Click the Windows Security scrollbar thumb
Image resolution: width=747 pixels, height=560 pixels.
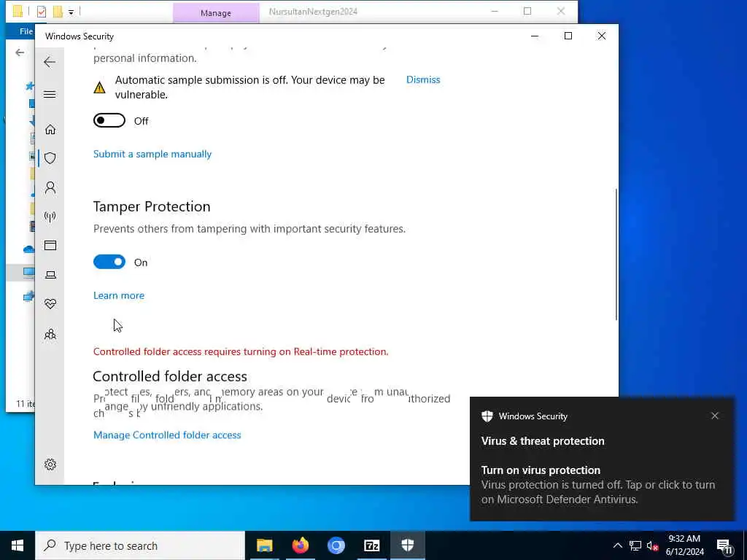pos(616,254)
